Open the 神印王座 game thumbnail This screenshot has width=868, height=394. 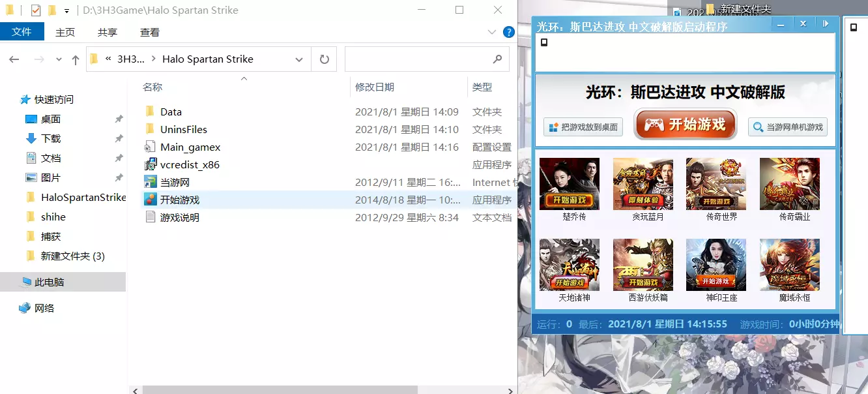716,265
